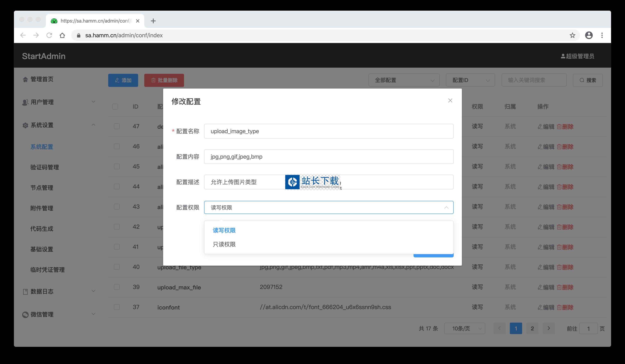Screen dimensions: 625x364
Task: Close the sa.hamm.cn browser tab
Action: (x=138, y=21)
